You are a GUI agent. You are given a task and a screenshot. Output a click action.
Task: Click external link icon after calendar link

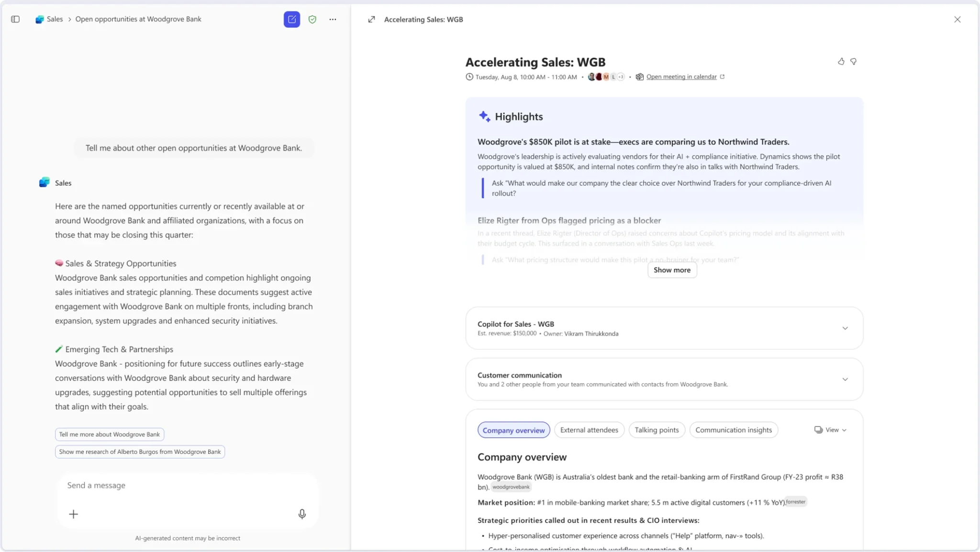pyautogui.click(x=722, y=77)
